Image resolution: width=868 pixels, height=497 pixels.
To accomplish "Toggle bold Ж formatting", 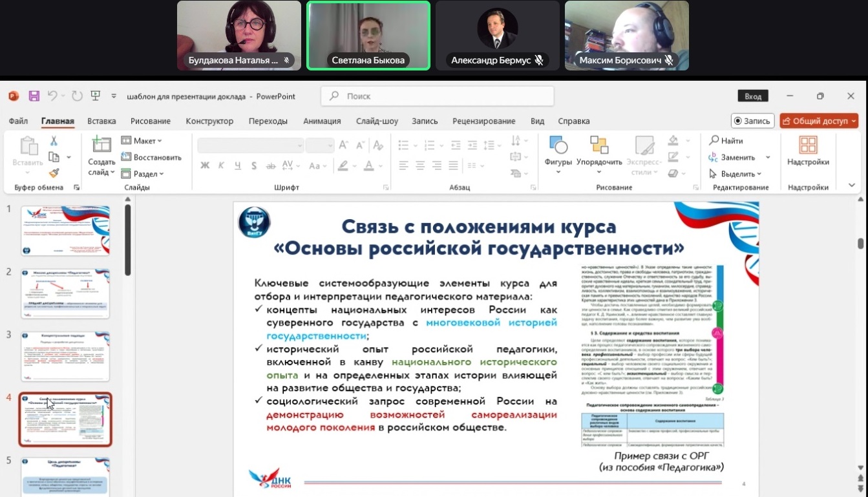I will pos(205,165).
